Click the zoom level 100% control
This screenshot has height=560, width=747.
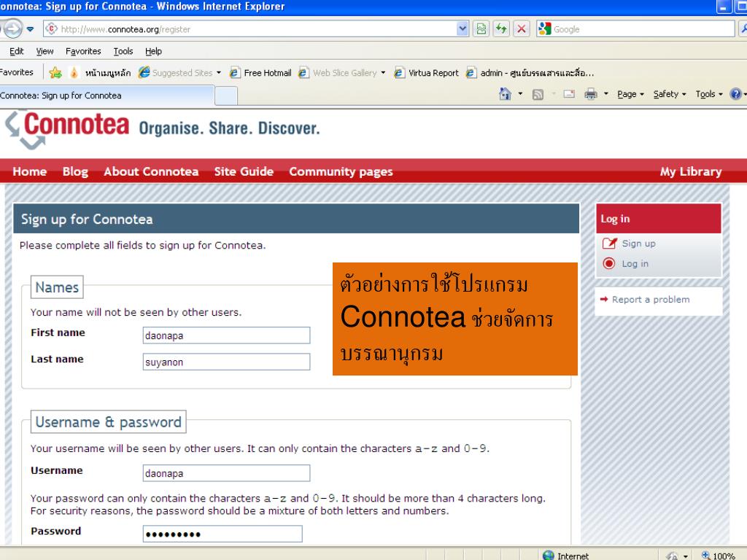tap(719, 555)
